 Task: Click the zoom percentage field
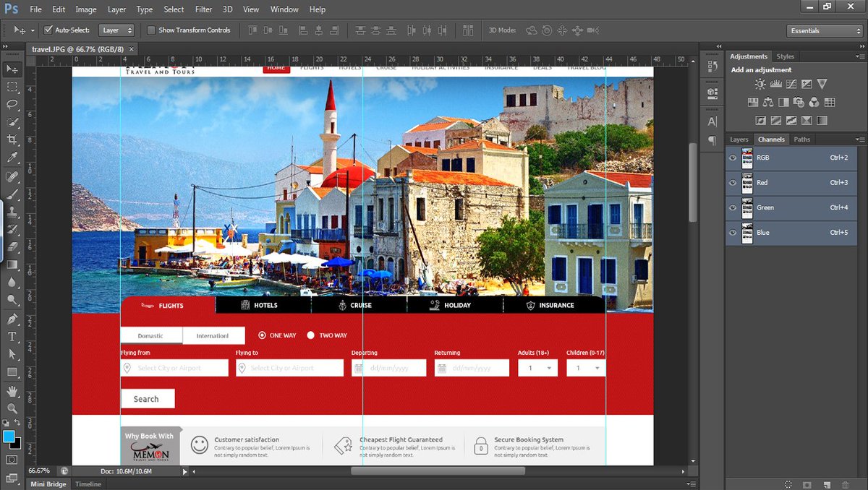click(39, 470)
